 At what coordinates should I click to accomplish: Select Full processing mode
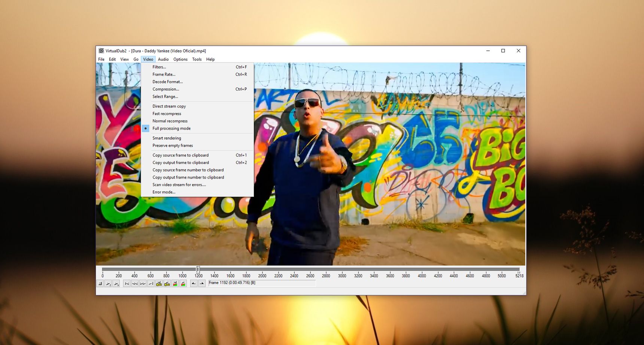coord(197,128)
